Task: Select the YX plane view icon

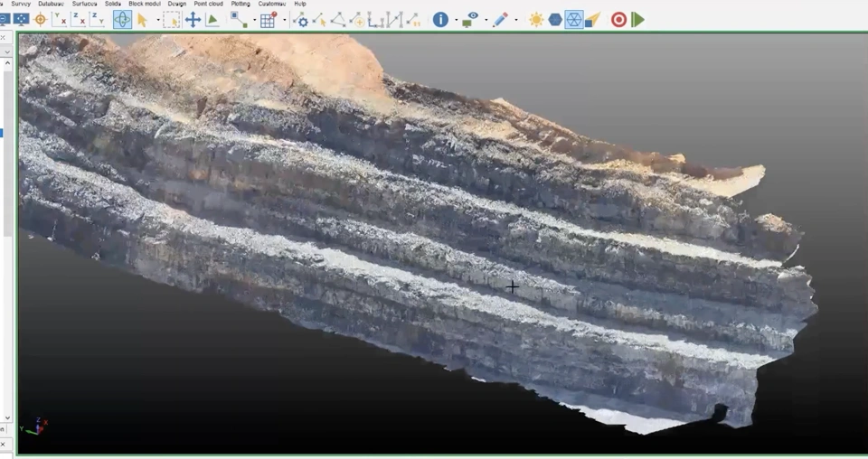Action: click(x=59, y=20)
